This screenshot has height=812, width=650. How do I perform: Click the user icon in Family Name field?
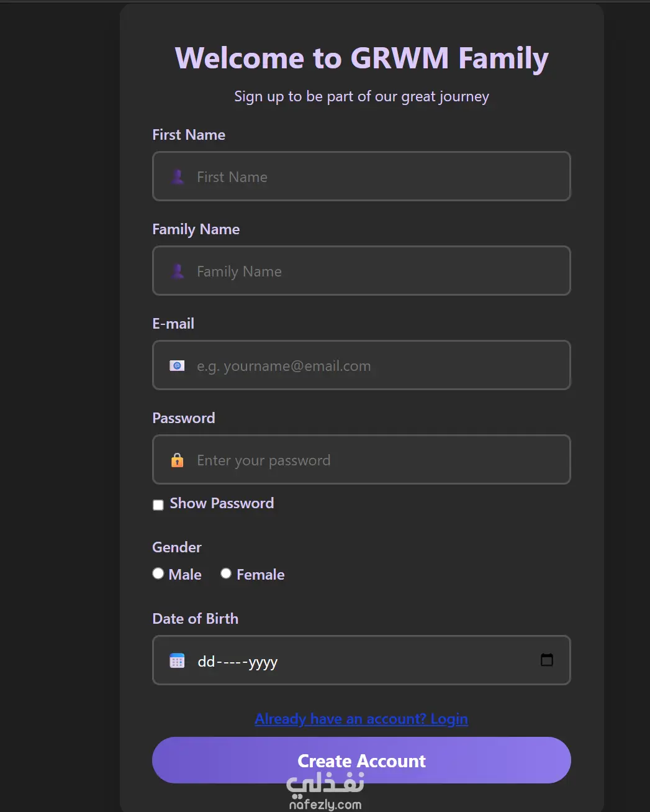[x=178, y=271]
